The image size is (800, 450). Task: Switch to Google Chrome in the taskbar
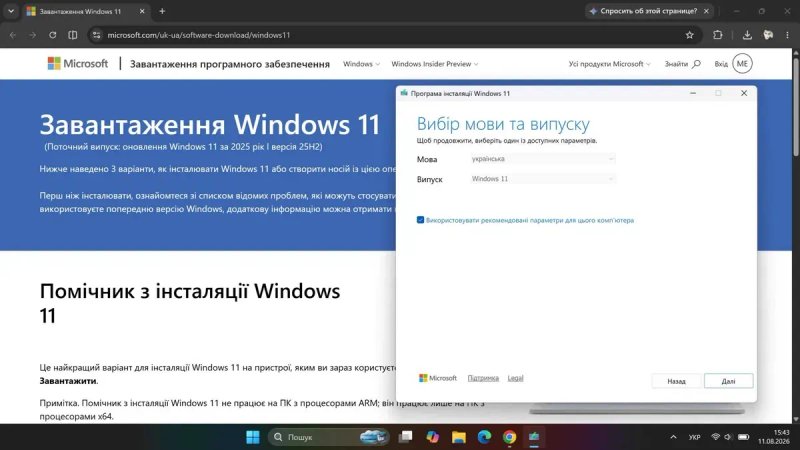coord(509,437)
